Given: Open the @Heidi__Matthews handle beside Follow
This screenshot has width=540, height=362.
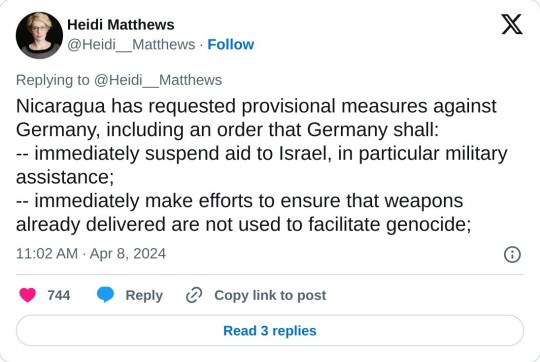Looking at the screenshot, I should 131,45.
